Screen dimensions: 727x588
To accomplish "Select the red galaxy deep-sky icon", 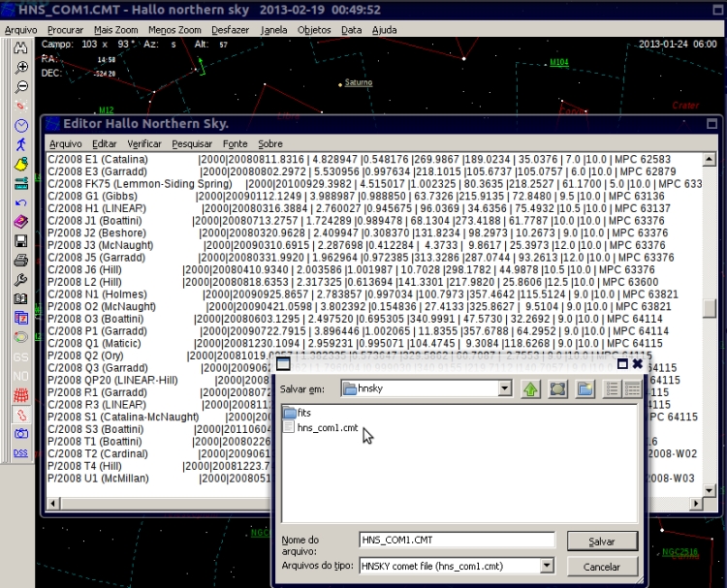I will 21,106.
